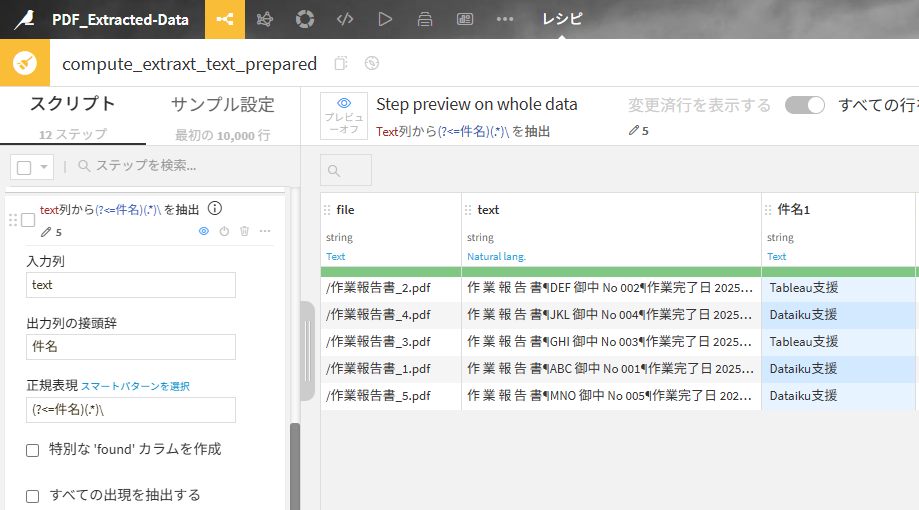This screenshot has width=919, height=510.
Task: Delete the extract step with trash icon
Action: pos(244,231)
